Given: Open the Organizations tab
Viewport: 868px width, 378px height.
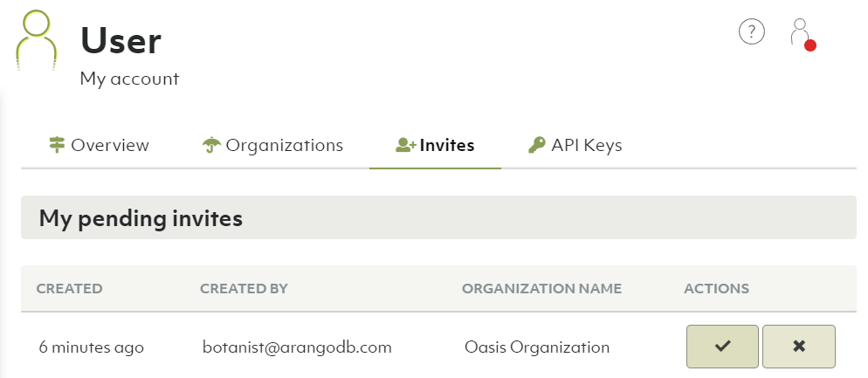Looking at the screenshot, I should click(x=272, y=145).
